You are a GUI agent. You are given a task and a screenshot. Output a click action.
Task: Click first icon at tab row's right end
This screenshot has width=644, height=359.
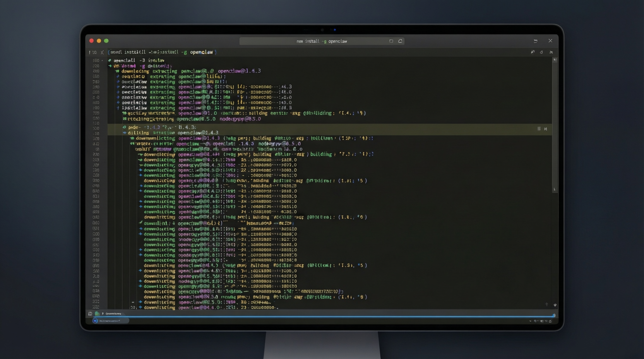click(533, 52)
